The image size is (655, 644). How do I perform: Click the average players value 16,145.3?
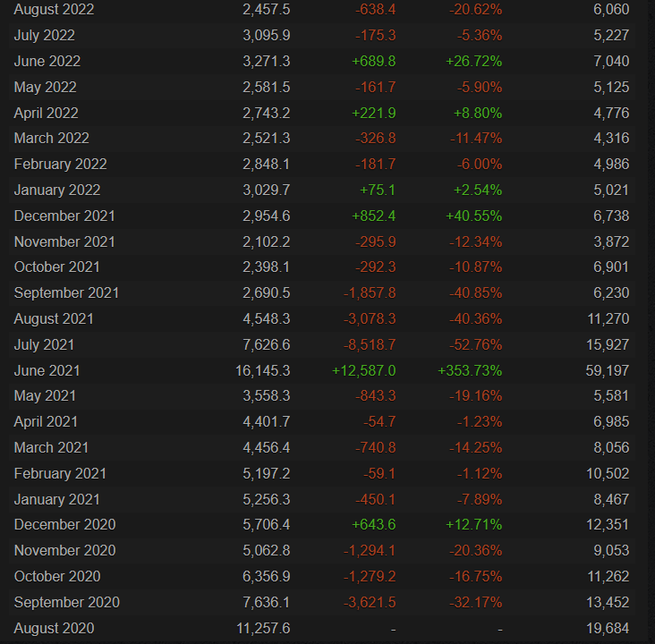pyautogui.click(x=263, y=370)
